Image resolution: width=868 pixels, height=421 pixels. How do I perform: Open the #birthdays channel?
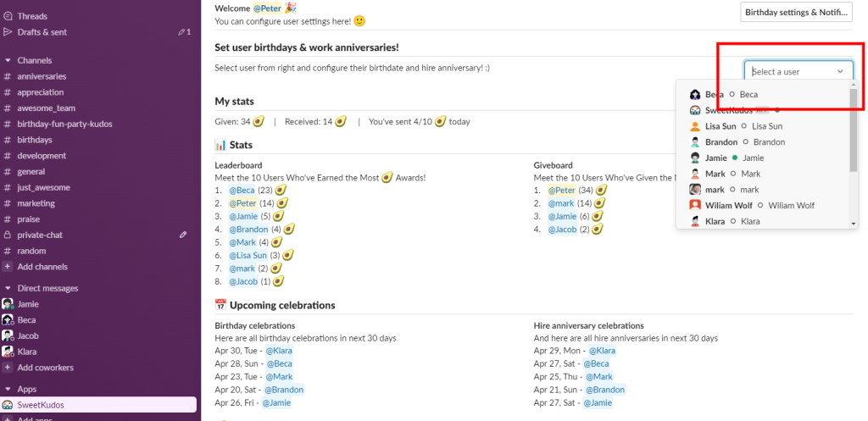coord(34,140)
